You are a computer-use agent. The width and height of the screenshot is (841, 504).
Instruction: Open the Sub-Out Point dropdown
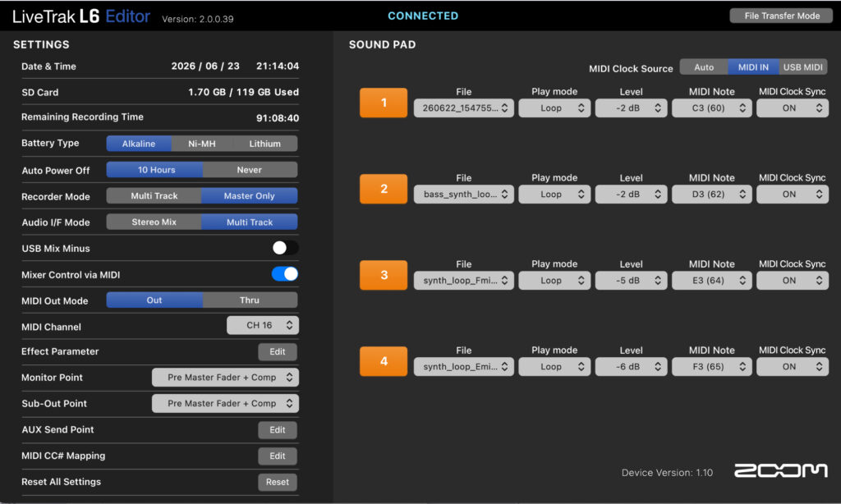[225, 403]
